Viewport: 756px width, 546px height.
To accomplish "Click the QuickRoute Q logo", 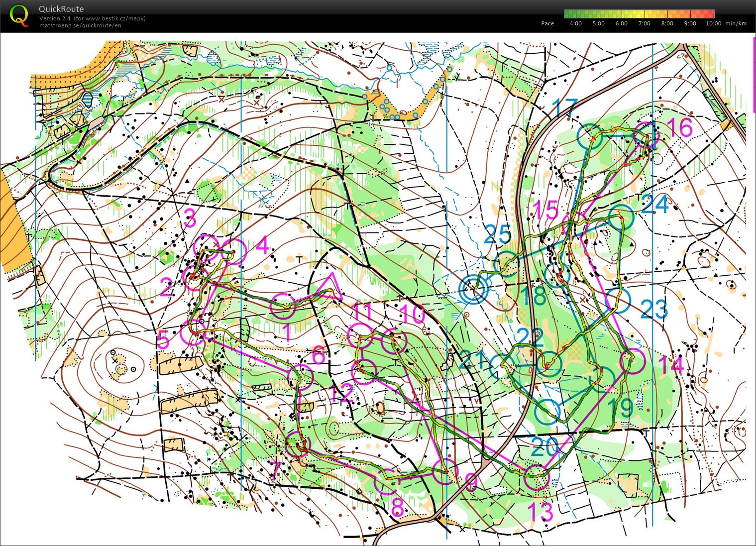I will point(19,16).
